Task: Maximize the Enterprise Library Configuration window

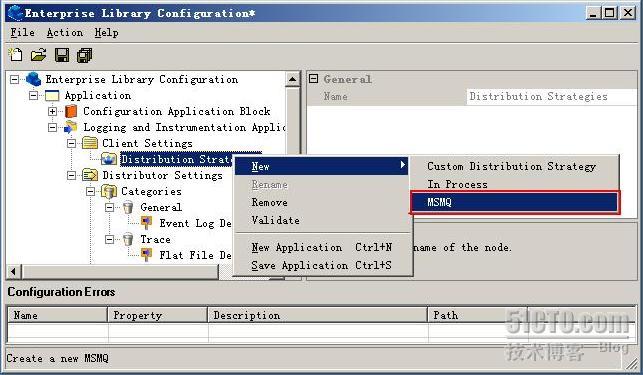Action: point(609,13)
